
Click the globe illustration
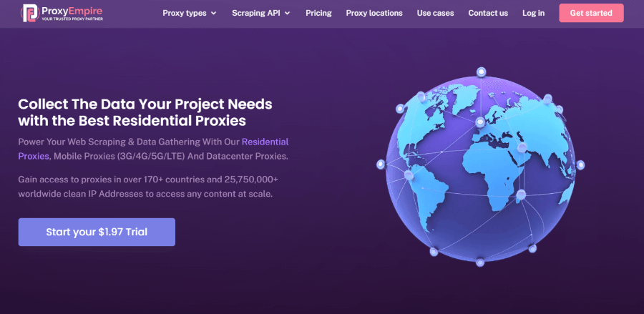click(x=479, y=167)
